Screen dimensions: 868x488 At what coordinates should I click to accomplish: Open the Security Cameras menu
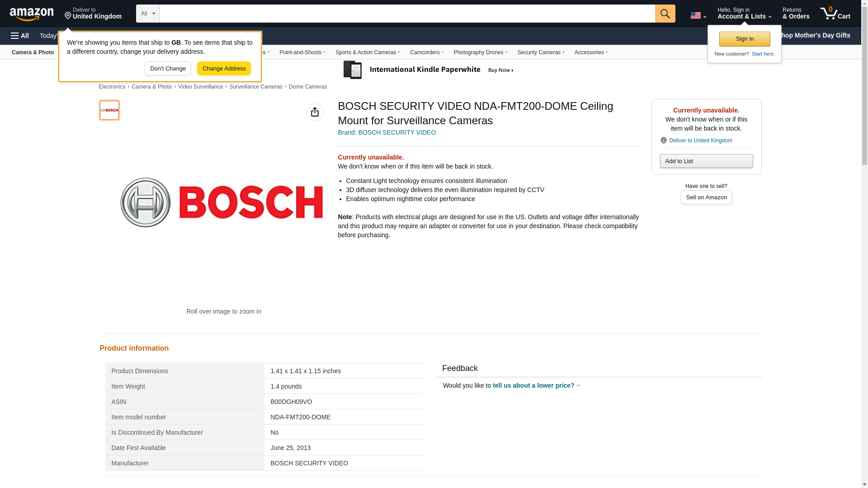(x=540, y=52)
